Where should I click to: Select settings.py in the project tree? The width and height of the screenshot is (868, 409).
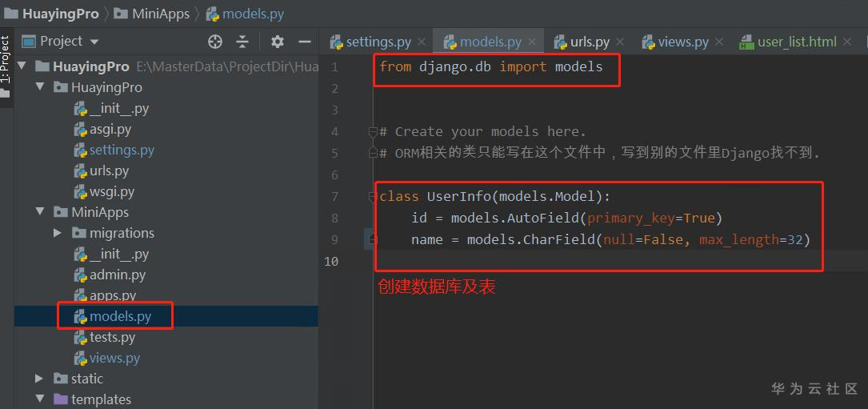click(x=122, y=150)
